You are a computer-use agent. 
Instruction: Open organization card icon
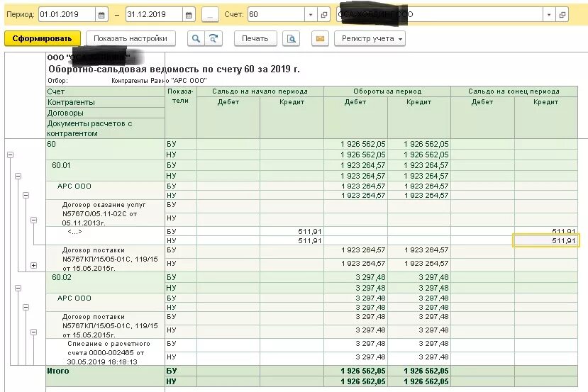coord(562,15)
